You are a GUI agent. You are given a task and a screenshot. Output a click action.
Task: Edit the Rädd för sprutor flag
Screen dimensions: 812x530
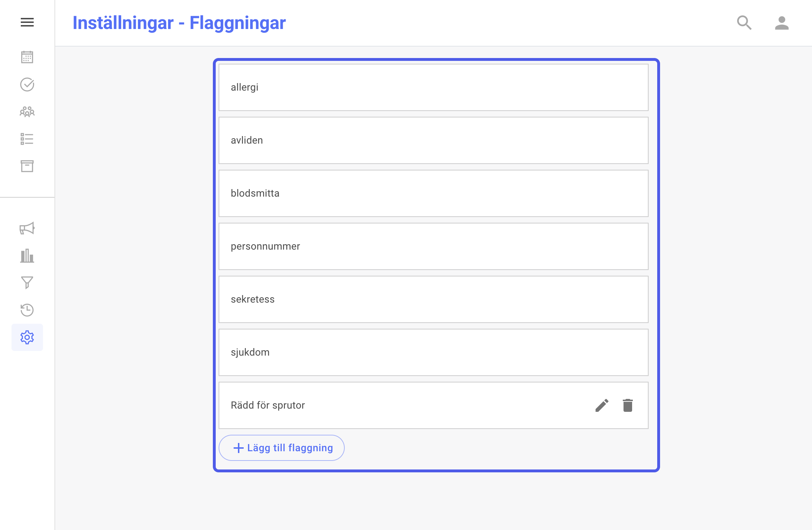click(x=602, y=405)
